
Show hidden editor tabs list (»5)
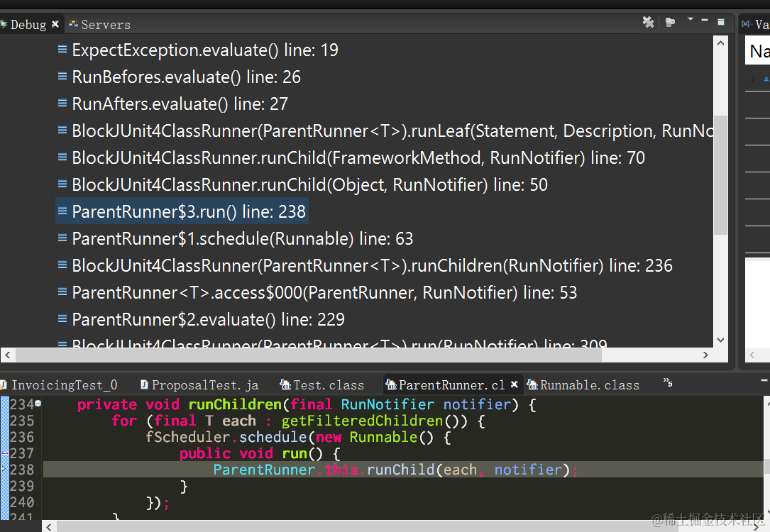coord(668,382)
